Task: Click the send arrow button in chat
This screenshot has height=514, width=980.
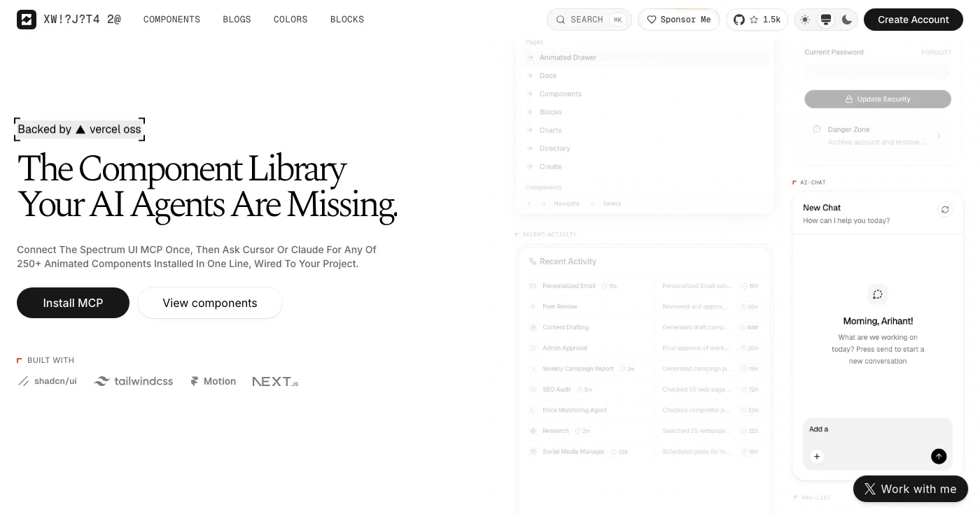Action: pos(939,456)
